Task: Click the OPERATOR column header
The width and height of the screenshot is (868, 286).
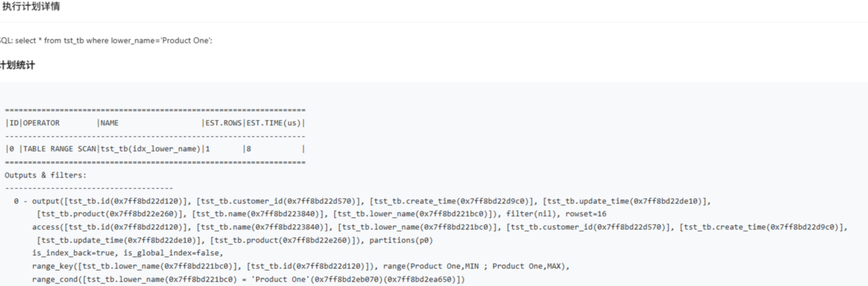Action: point(41,123)
